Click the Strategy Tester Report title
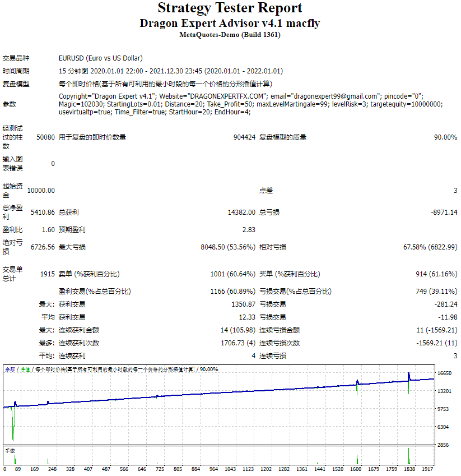The height and width of the screenshot is (476, 461). pos(230,8)
